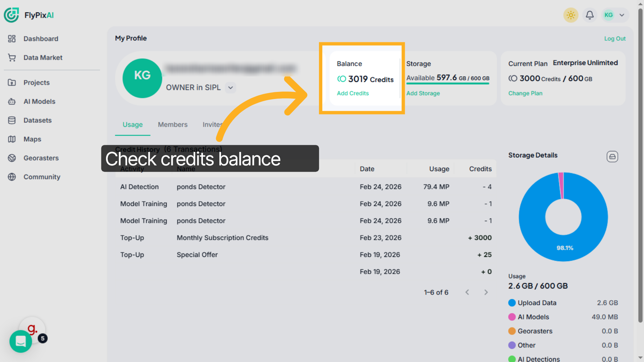Click the large KG profile avatar
This screenshot has width=644, height=362.
(142, 78)
